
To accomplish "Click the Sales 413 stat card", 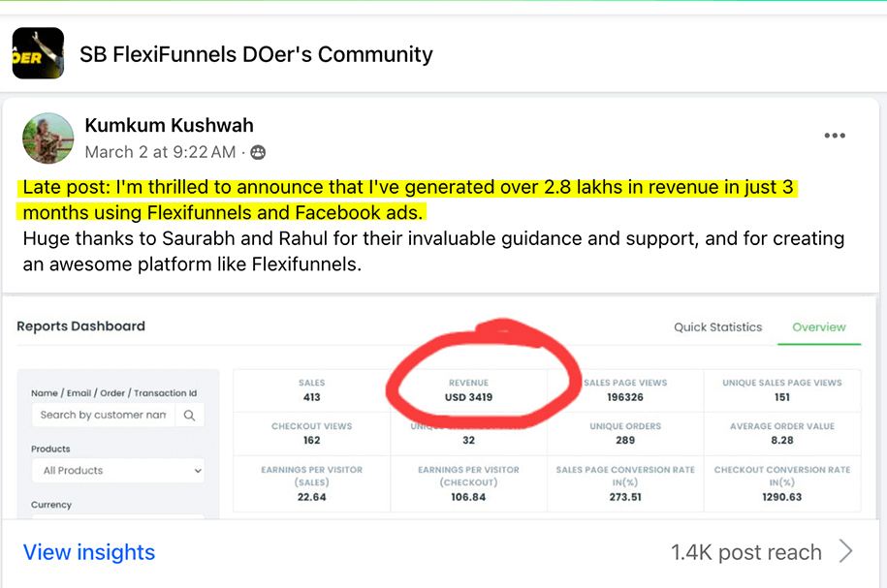I will coord(311,390).
